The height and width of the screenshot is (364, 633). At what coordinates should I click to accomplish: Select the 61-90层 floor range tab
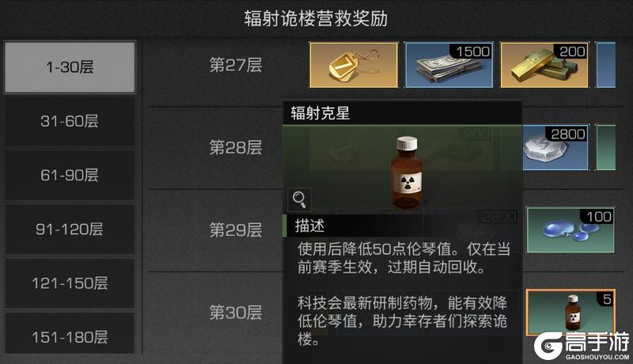70,175
